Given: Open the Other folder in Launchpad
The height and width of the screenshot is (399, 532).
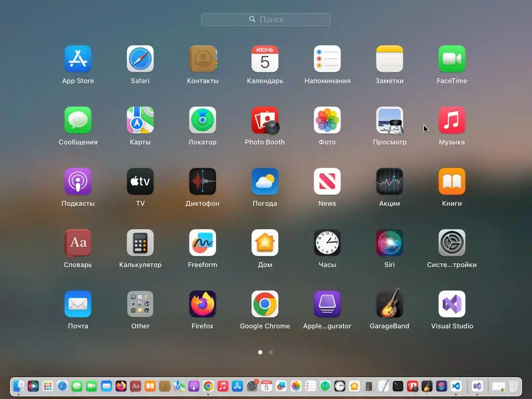Looking at the screenshot, I should (140, 304).
